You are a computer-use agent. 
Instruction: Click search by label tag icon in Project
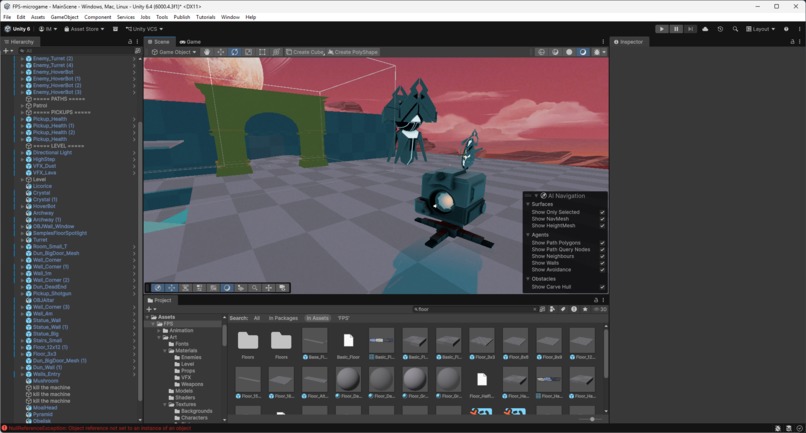[563, 309]
